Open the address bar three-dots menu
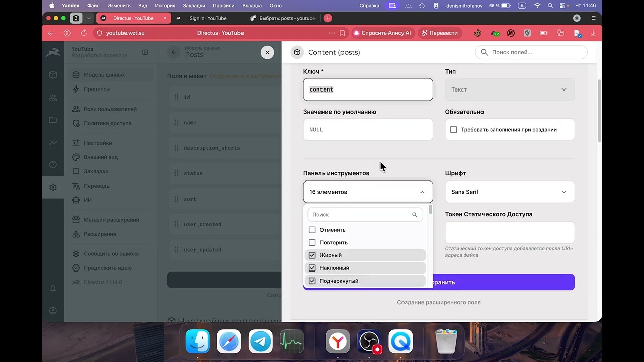The width and height of the screenshot is (644, 362). pyautogui.click(x=332, y=33)
